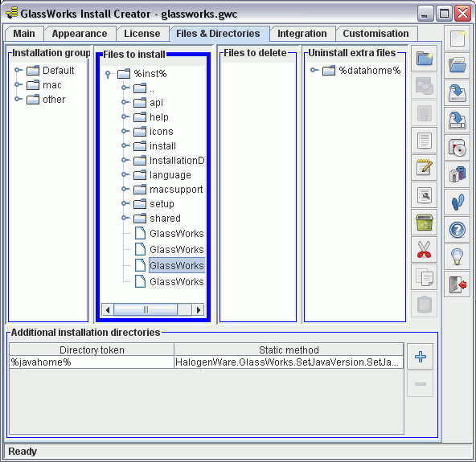The height and width of the screenshot is (462, 476).
Task: Maximize the GlassWorks Install Creator window
Action: pos(444,14)
